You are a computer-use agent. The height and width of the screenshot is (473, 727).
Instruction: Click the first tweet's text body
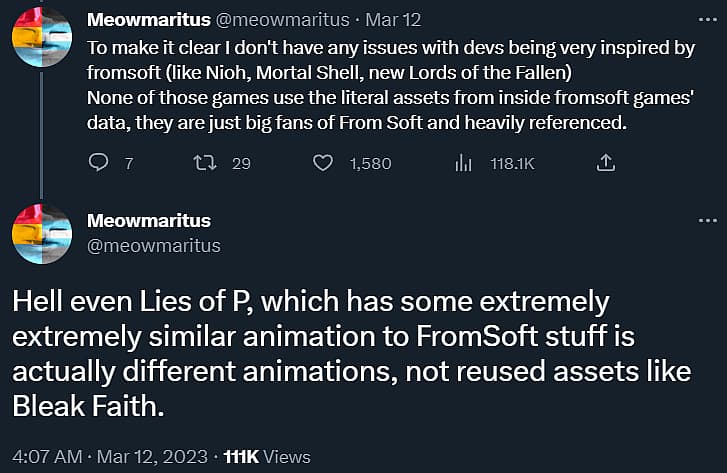pyautogui.click(x=390, y=85)
